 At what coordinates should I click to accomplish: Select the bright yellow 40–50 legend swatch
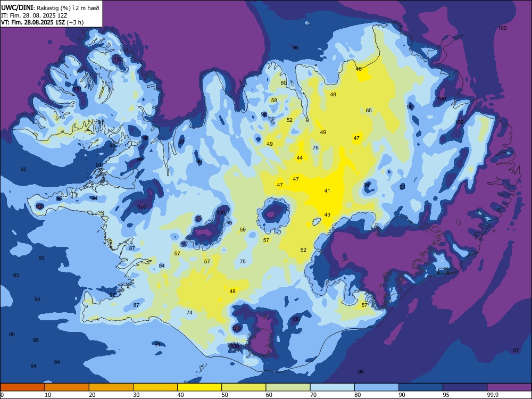199,387
